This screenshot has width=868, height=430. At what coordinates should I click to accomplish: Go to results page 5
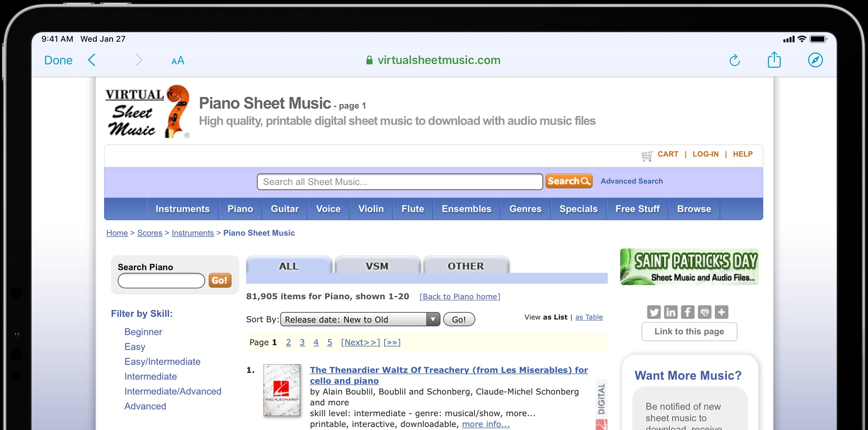click(x=330, y=342)
